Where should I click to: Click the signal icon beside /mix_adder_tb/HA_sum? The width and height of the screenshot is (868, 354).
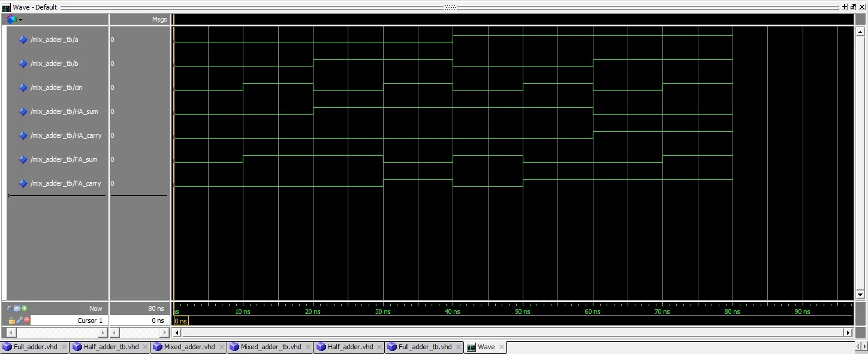point(23,111)
